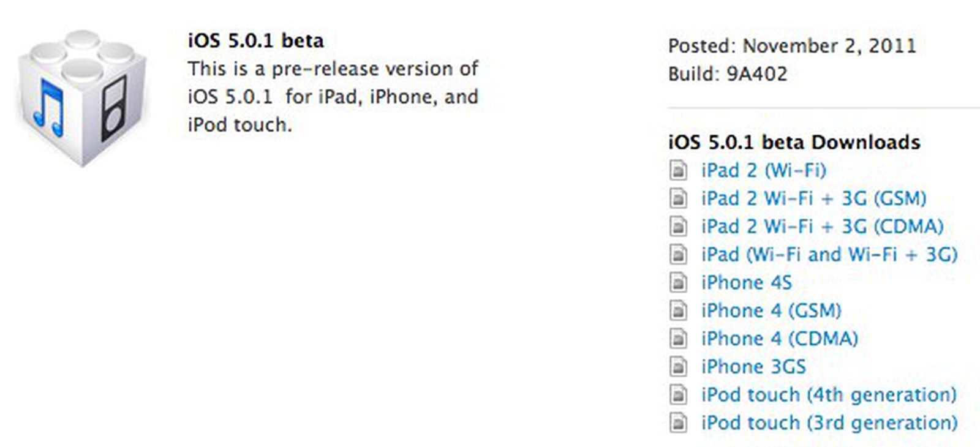Click the file icon beside iPod touch (4th generation)
The image size is (980, 447).
[x=678, y=395]
